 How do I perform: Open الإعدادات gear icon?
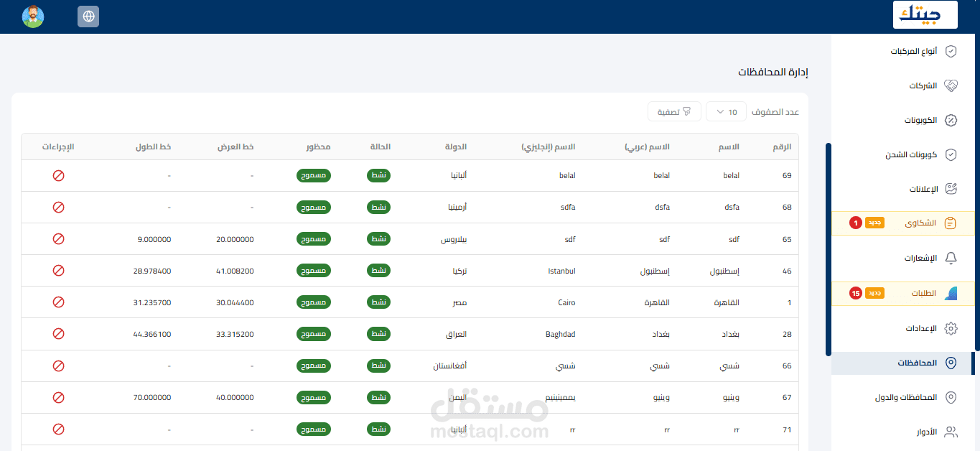[x=951, y=329]
